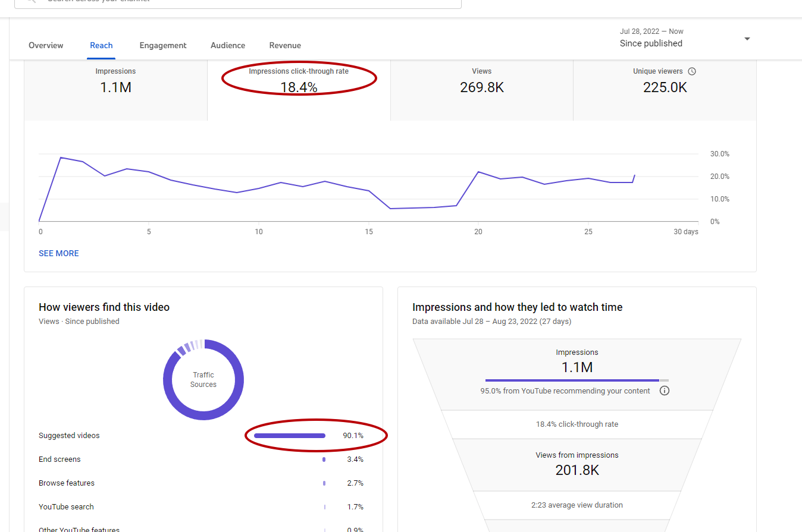Click the Suggested videos traffic source row
Viewport: 802px width, 532px height.
(x=201, y=436)
